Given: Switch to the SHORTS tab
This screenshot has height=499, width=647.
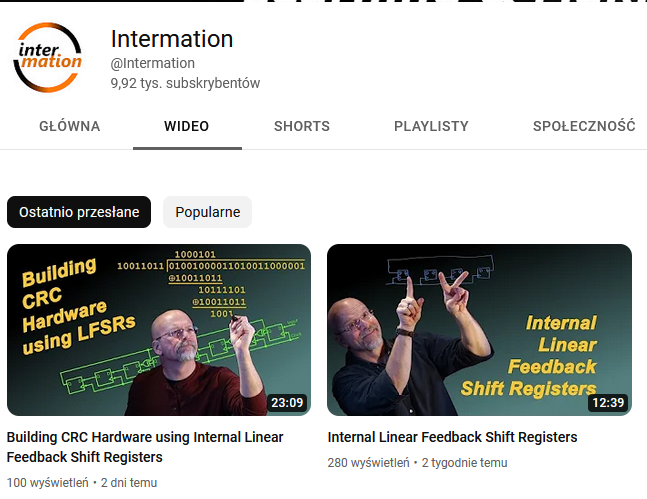Looking at the screenshot, I should click(x=302, y=126).
